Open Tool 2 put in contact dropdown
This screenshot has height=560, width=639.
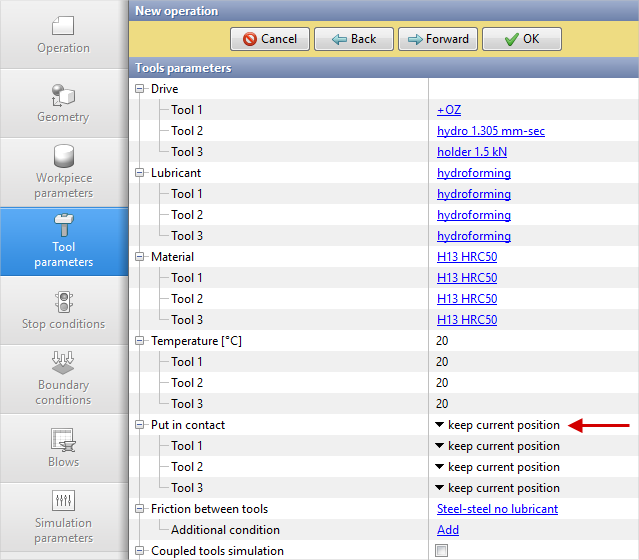point(497,467)
